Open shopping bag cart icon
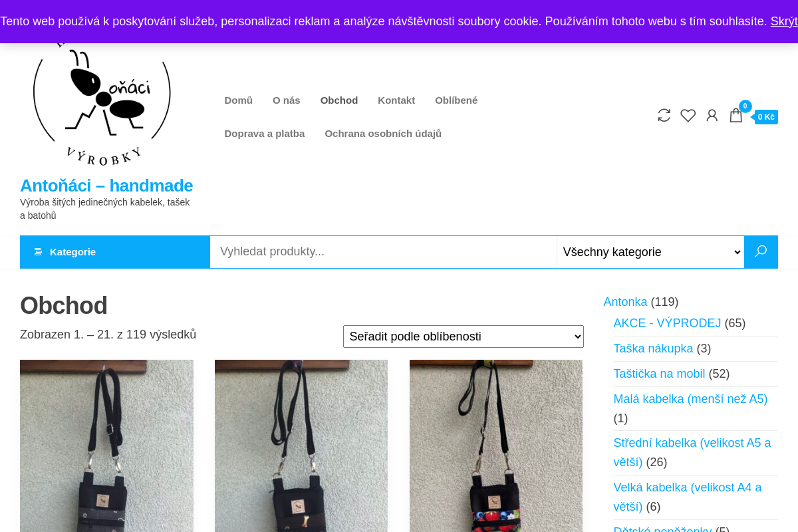798x532 pixels. pos(735,116)
